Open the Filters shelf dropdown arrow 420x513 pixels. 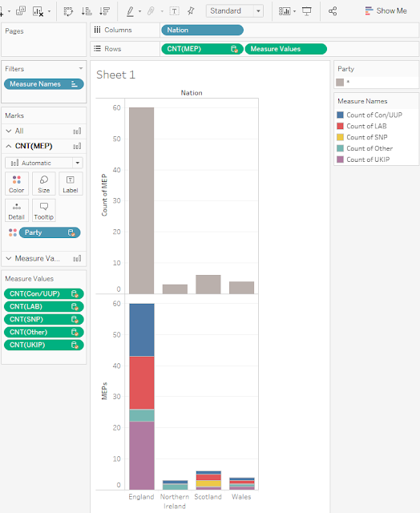coord(80,68)
